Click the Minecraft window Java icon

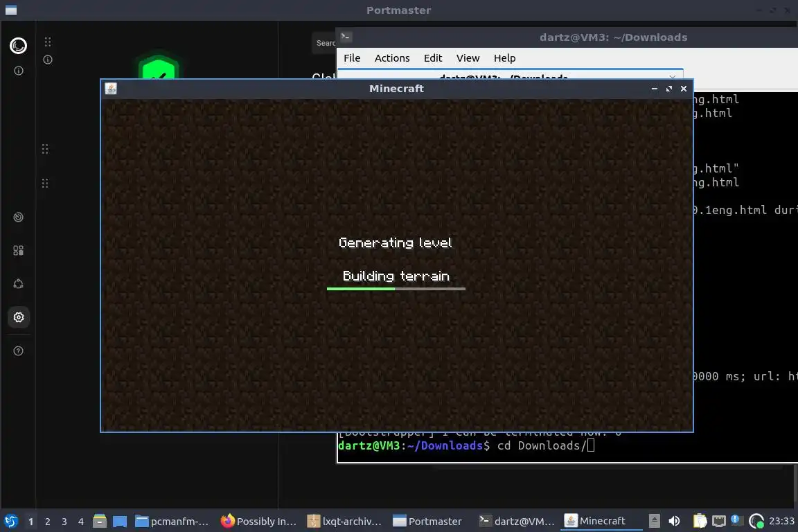pyautogui.click(x=111, y=89)
